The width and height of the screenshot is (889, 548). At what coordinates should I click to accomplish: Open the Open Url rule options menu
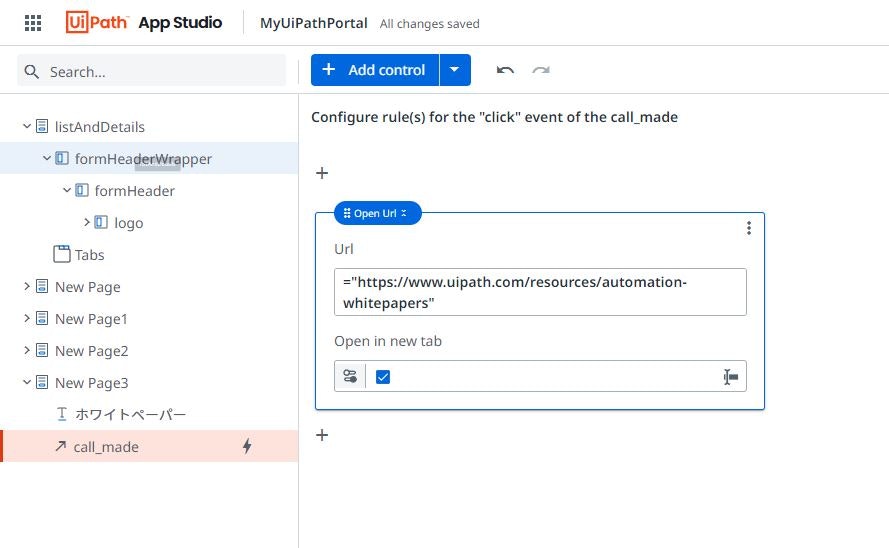[x=749, y=228]
